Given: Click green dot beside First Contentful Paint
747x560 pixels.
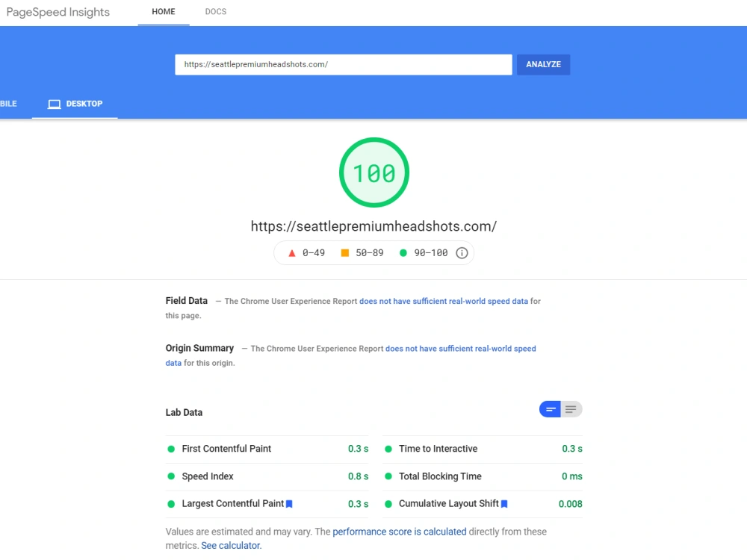Looking at the screenshot, I should 171,449.
